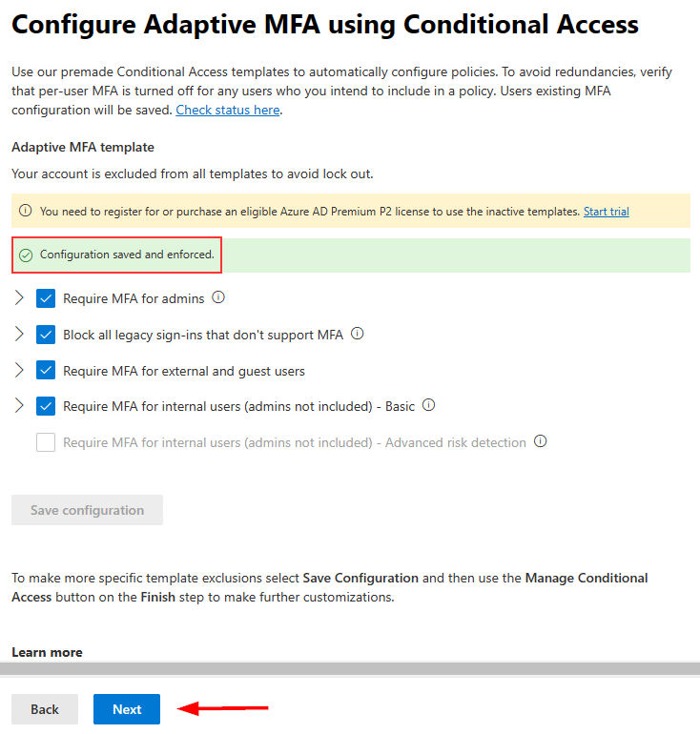Click the Start trial link
Image resolution: width=700 pixels, height=734 pixels.
(x=606, y=212)
